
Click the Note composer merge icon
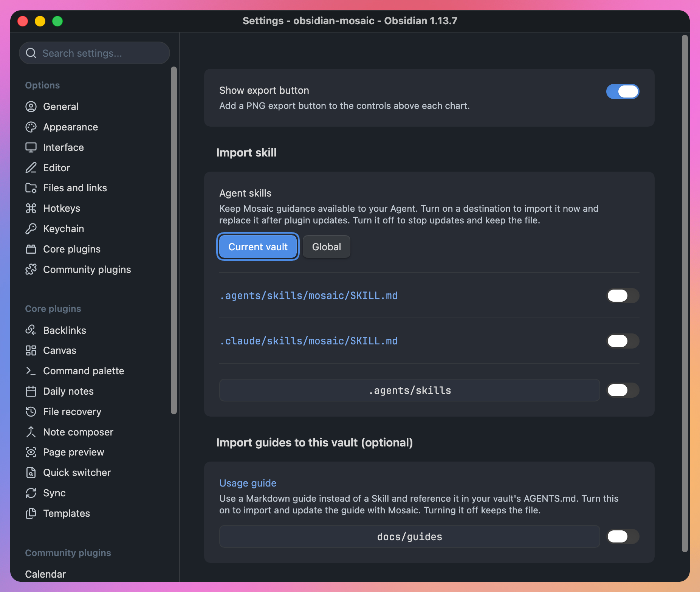[31, 432]
